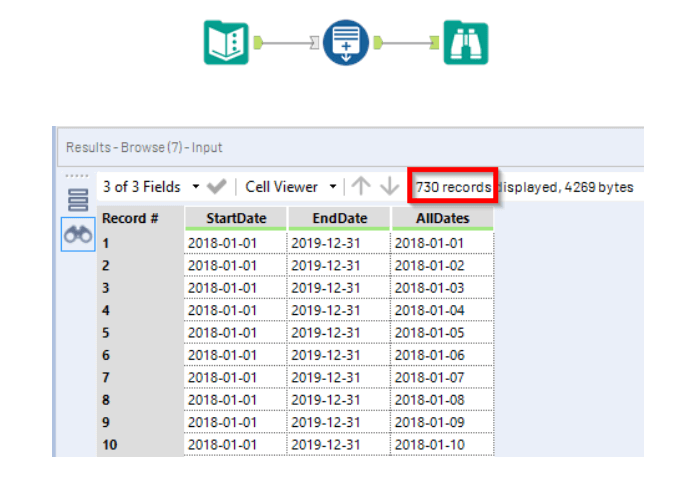687x478 pixels.
Task: Apply field selection checkmark
Action: click(217, 187)
